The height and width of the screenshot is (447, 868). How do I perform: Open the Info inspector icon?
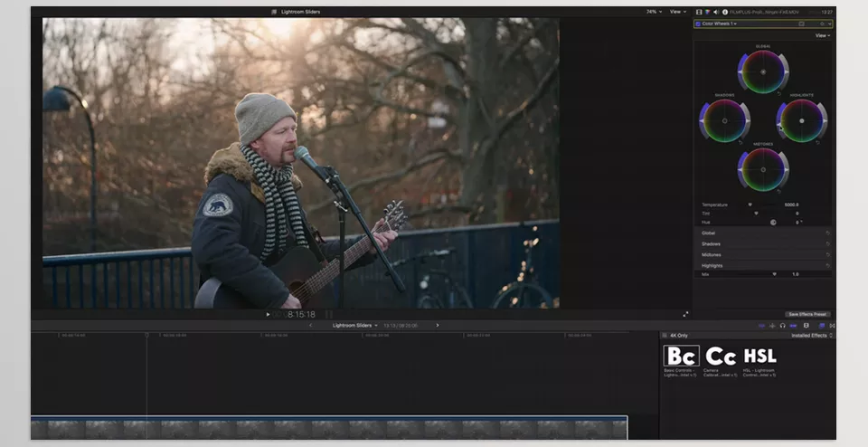724,12
